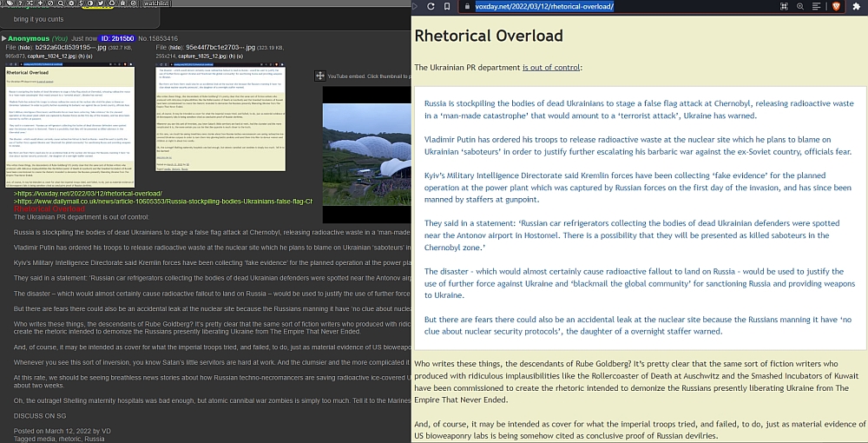
Task: Open the first Rhetorical Overload image thumbnail
Action: [69, 124]
